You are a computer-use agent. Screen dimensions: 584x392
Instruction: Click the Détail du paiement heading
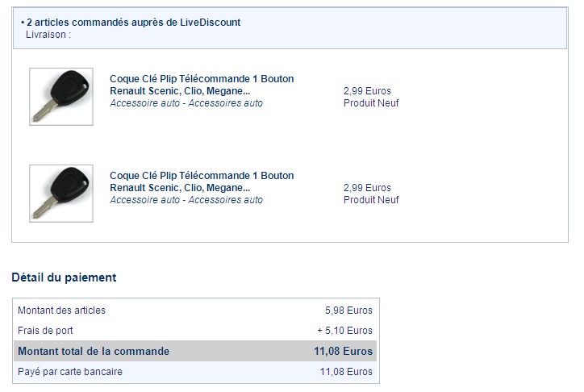click(x=64, y=277)
